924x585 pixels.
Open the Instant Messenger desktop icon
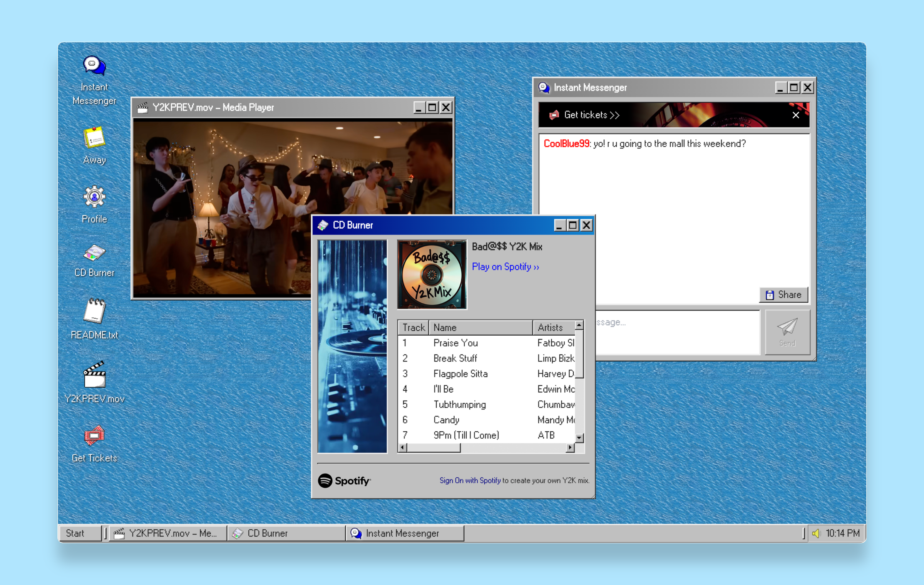point(94,80)
